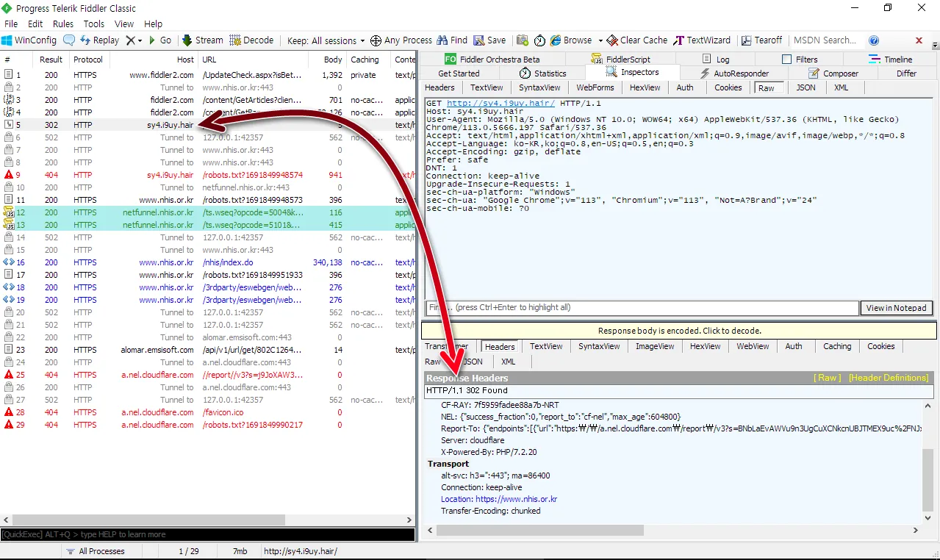Switch to the Statistics tab
Viewport: 940px width, 560px height.
[542, 73]
